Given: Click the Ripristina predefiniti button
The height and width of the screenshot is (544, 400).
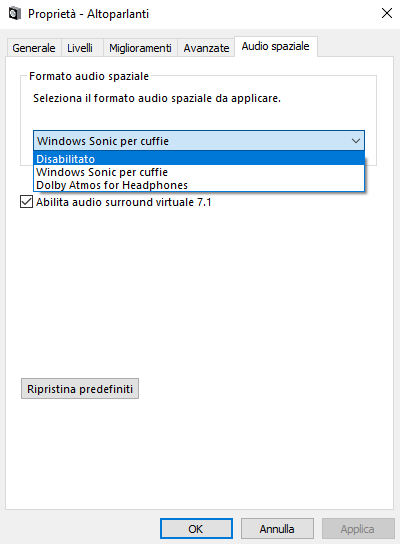Looking at the screenshot, I should (80, 389).
